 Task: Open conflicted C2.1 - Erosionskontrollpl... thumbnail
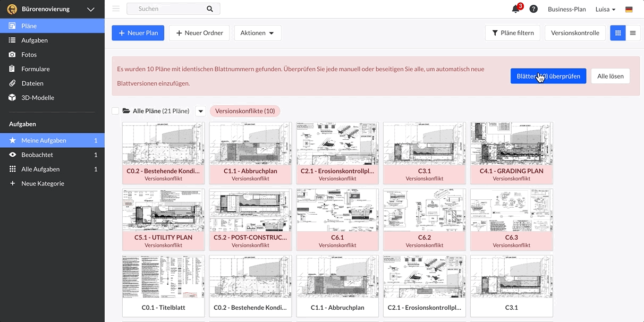point(337,153)
